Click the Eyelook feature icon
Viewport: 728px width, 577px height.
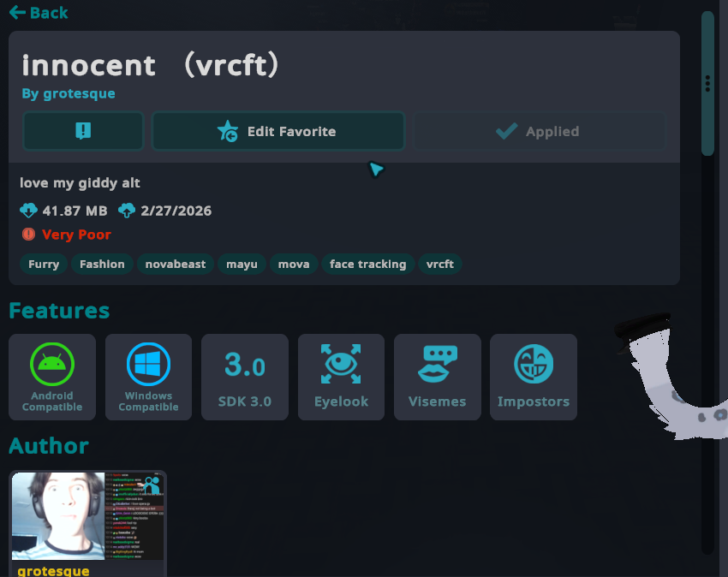click(x=341, y=364)
